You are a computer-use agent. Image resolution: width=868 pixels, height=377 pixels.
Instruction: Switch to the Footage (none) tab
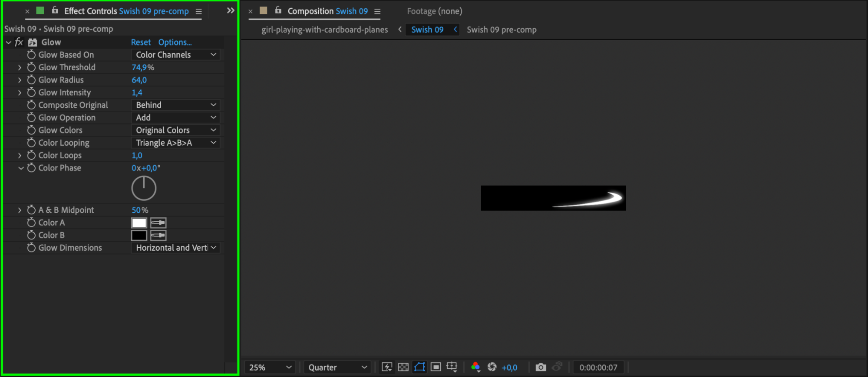434,11
